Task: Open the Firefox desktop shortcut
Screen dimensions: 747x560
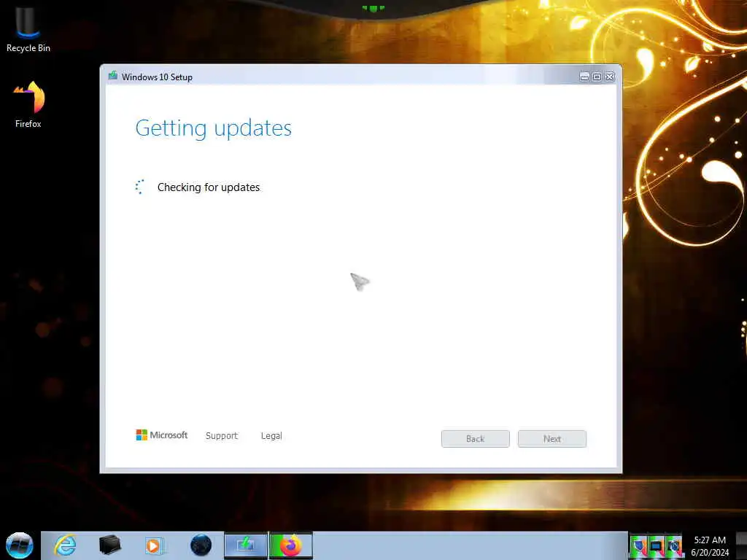Action: [x=28, y=105]
